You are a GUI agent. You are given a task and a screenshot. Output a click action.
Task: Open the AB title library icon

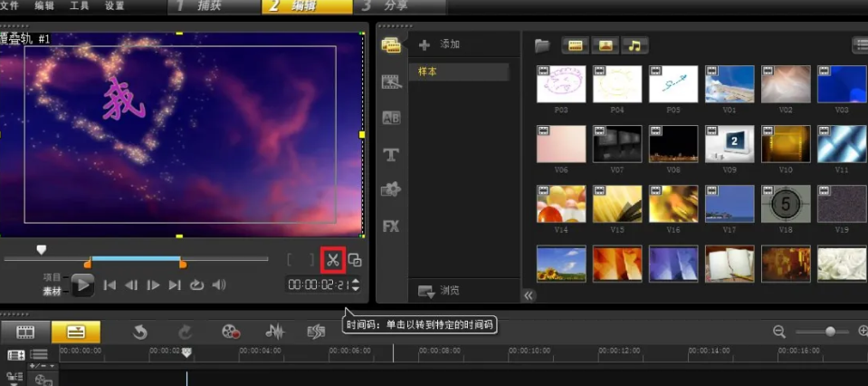[391, 118]
